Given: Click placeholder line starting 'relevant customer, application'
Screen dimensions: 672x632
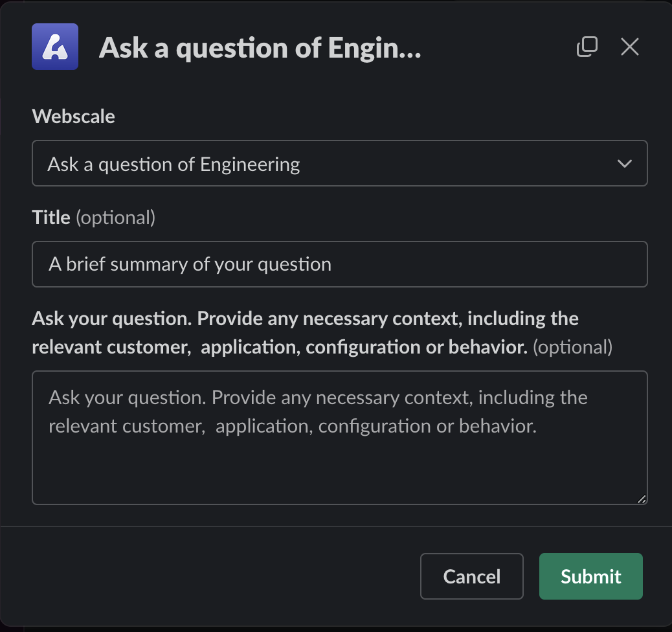Looking at the screenshot, I should pyautogui.click(x=293, y=426).
